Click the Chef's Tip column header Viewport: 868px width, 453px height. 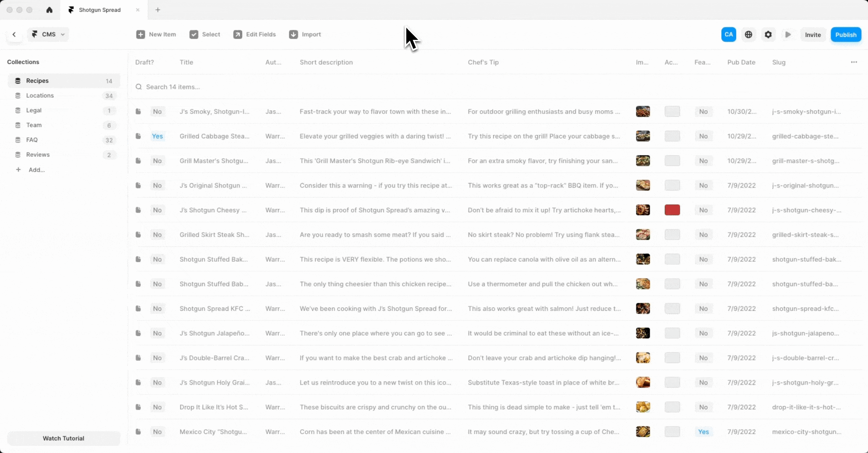tap(483, 62)
